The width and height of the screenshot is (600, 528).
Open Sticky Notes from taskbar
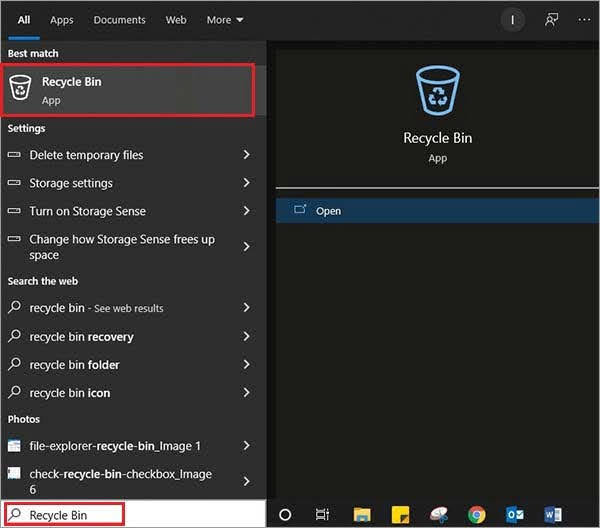[x=400, y=515]
